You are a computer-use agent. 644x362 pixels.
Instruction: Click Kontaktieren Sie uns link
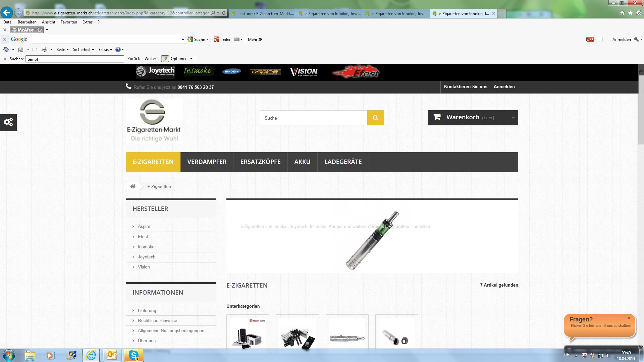pyautogui.click(x=465, y=87)
